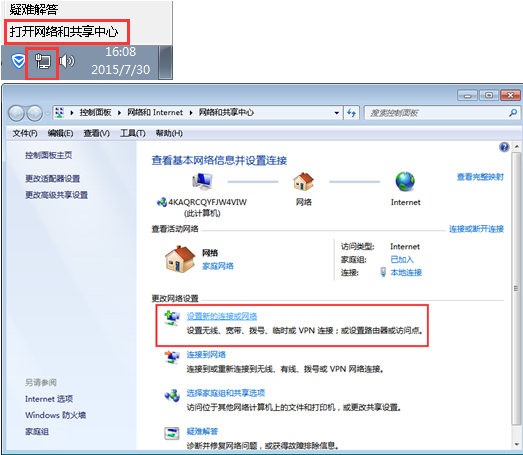Click the volume speaker tray icon
Image resolution: width=523 pixels, height=455 pixels.
tap(67, 61)
